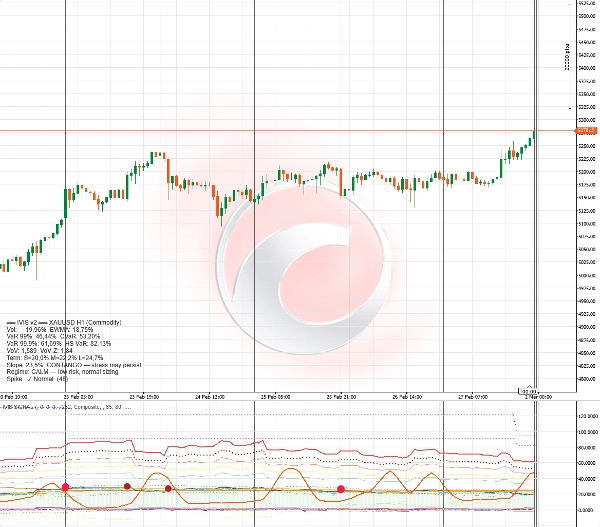Click the '24 Feb 12:00' time axis label
The width and height of the screenshot is (600, 527).
click(x=210, y=397)
